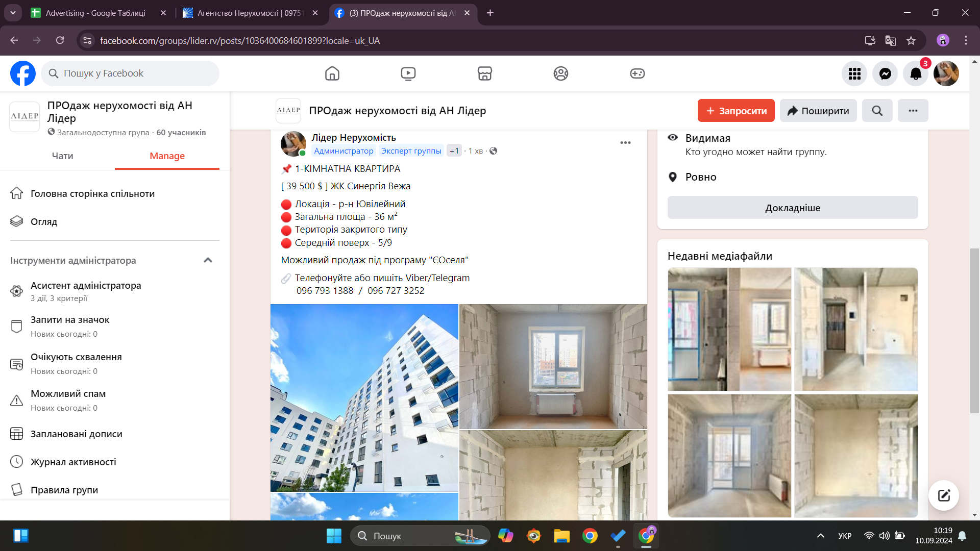Switch to the Чати tab
This screenshot has height=551, width=980.
click(x=62, y=156)
